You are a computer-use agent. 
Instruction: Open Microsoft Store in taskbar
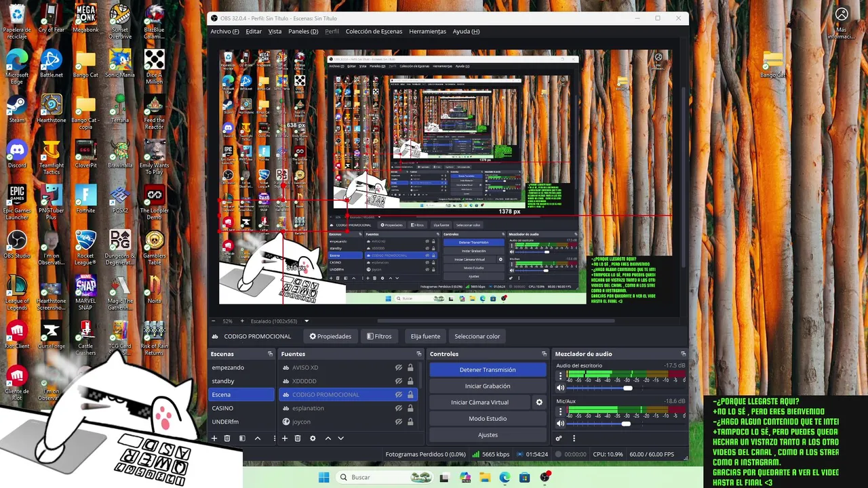click(525, 477)
